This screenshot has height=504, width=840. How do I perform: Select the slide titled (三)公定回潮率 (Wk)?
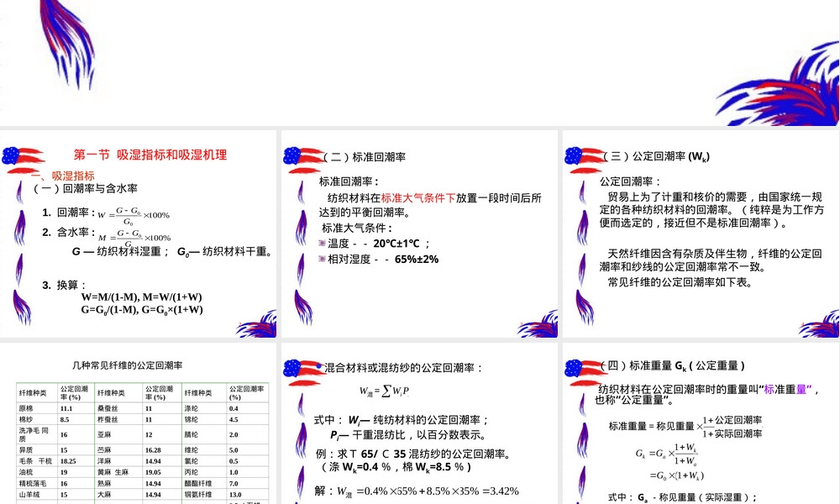pyautogui.click(x=701, y=234)
